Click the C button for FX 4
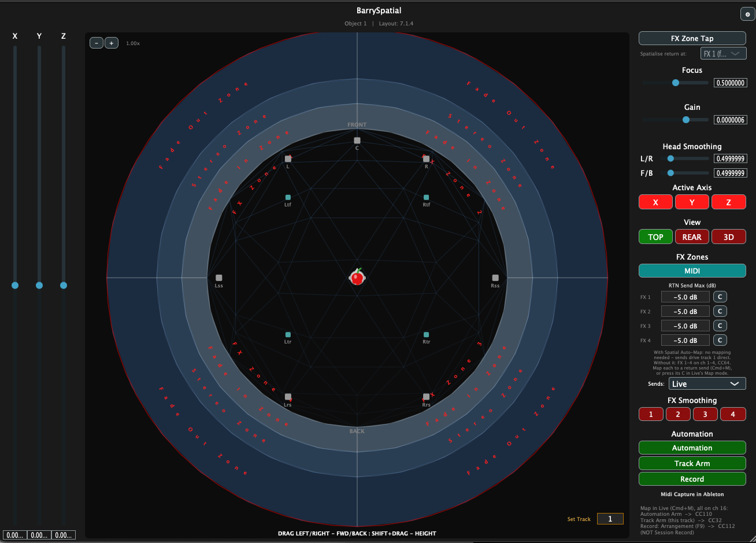756x543 pixels. [720, 340]
